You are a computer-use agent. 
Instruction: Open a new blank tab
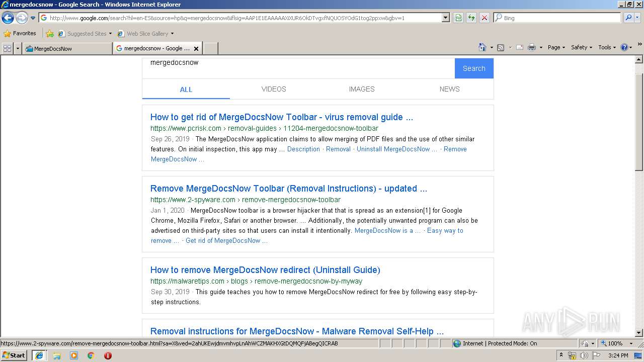(x=210, y=48)
